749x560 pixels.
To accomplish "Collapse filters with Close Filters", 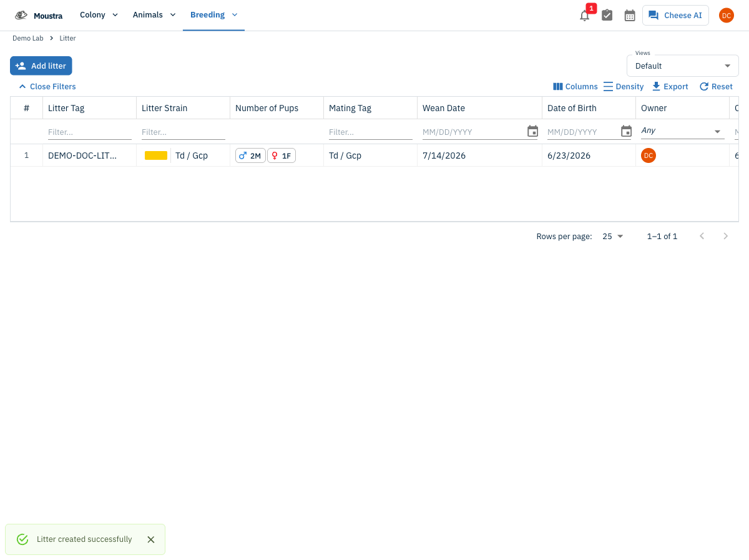I will click(47, 87).
